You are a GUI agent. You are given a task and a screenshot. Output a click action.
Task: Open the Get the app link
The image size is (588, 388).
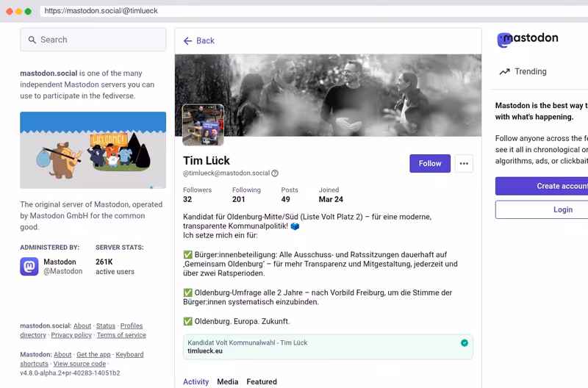93,355
